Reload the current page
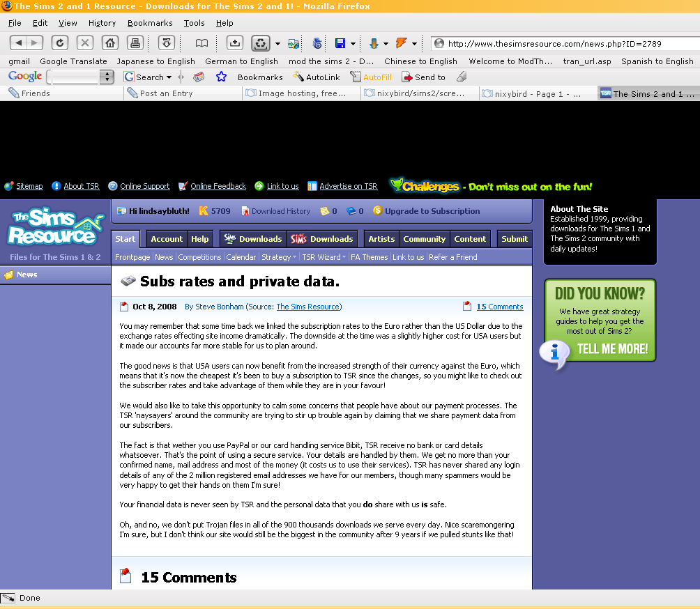The height and width of the screenshot is (609, 700). (x=60, y=43)
